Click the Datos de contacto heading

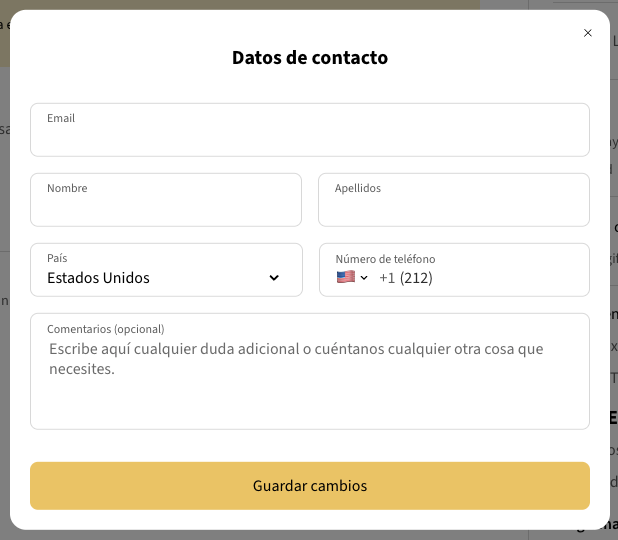point(310,57)
